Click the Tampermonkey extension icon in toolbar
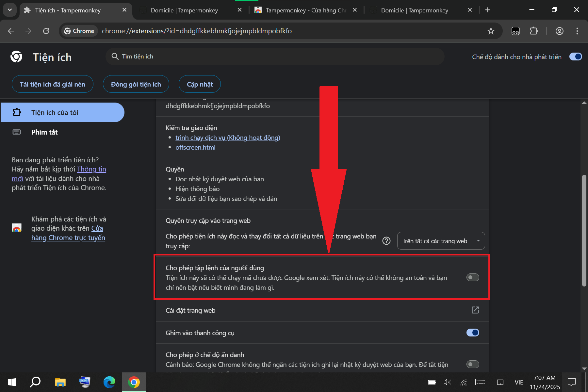The image size is (588, 392). (515, 31)
